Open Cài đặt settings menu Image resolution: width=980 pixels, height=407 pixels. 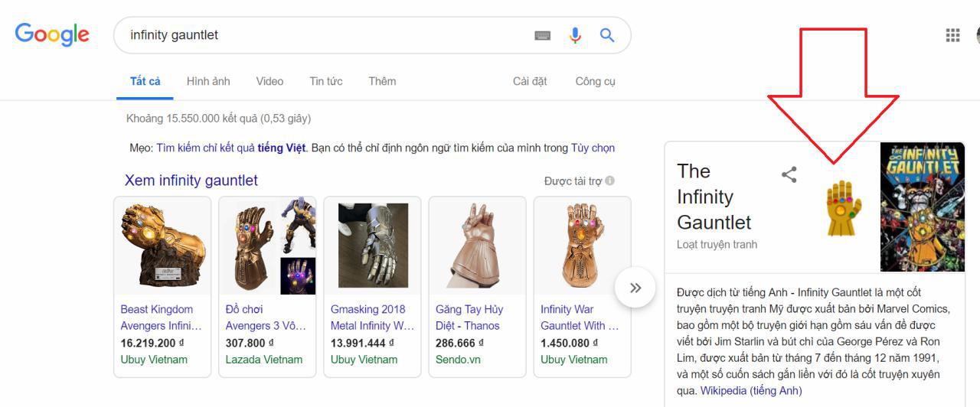tap(530, 81)
